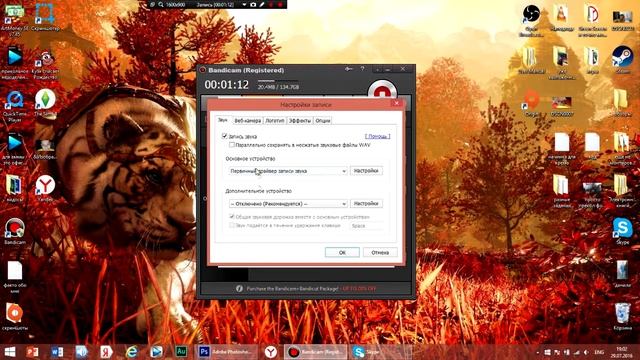The width and height of the screenshot is (640, 360).
Task: Switch to the Опции tab
Action: coord(322,121)
